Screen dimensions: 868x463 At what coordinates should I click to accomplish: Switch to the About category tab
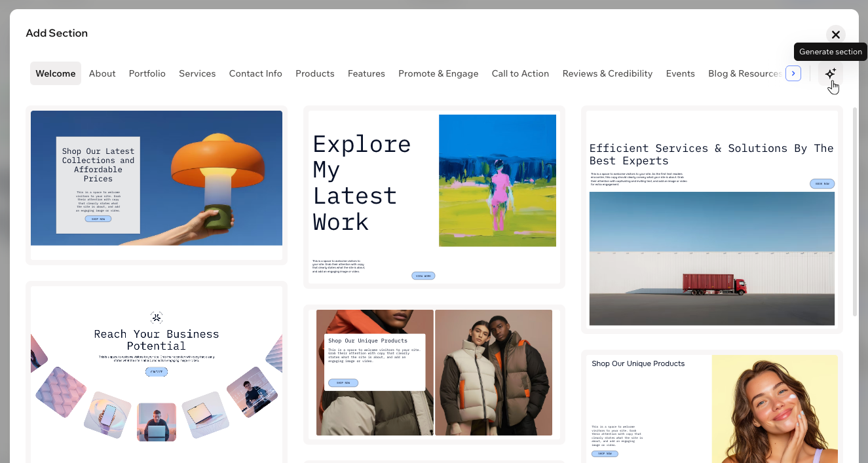click(102, 73)
